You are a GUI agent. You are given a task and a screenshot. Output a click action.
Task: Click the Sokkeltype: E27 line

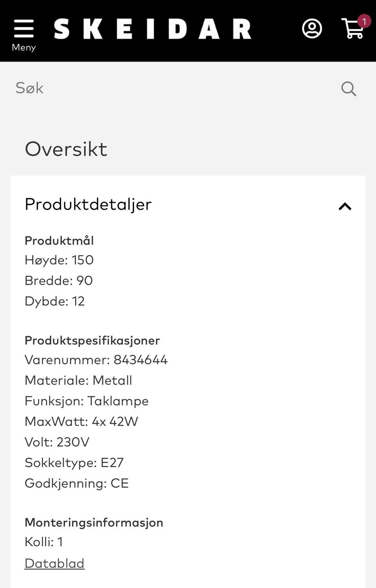74,463
